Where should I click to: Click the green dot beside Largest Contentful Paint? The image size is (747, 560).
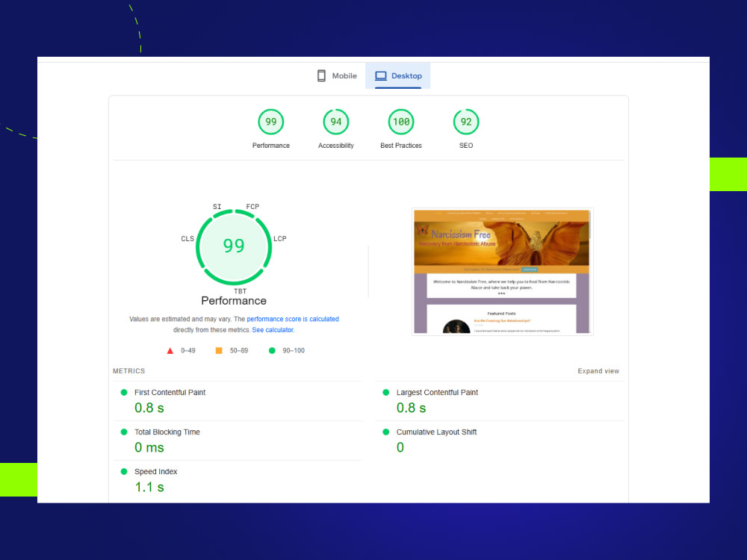386,393
